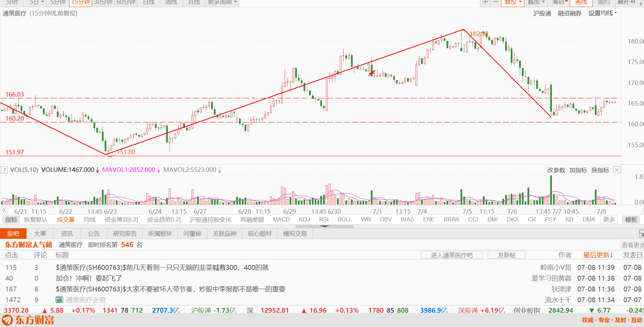Click author 岭南小V哥
This screenshot has height=327, width=644.
[x=556, y=267]
